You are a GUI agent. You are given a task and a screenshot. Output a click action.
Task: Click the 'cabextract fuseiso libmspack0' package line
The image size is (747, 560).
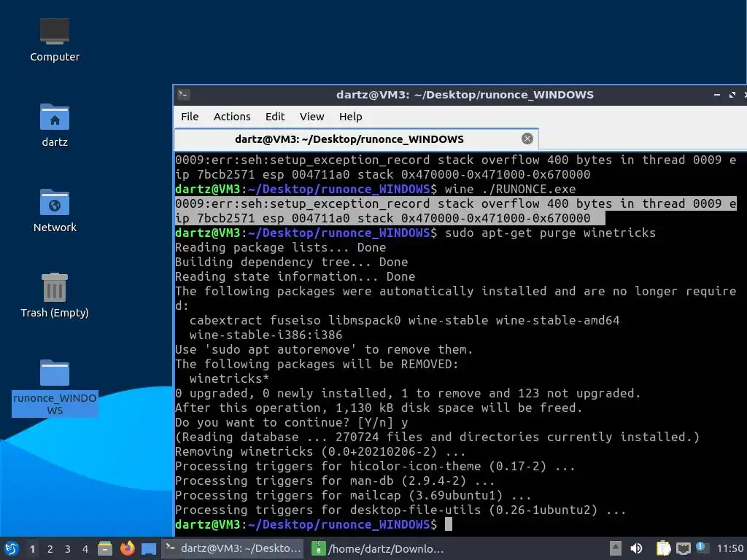click(404, 321)
